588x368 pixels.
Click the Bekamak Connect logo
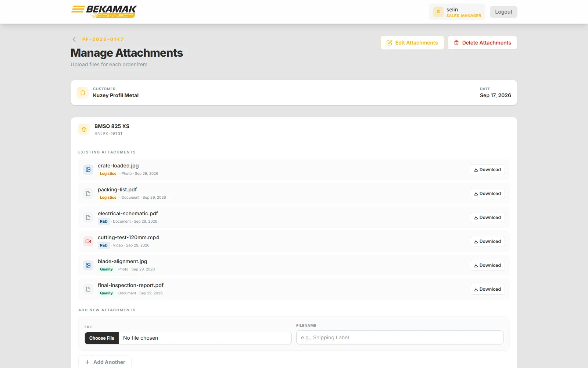point(104,12)
